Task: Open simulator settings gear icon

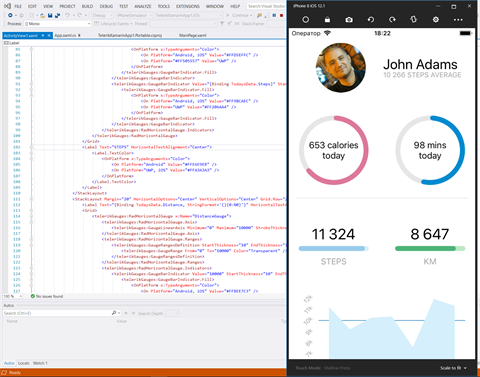Action: (x=435, y=20)
